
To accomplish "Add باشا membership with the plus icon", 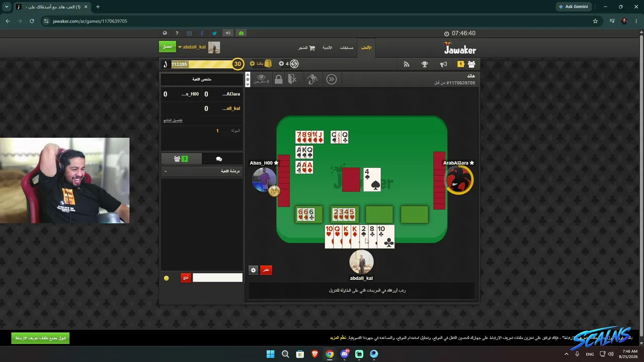I will coord(252,64).
